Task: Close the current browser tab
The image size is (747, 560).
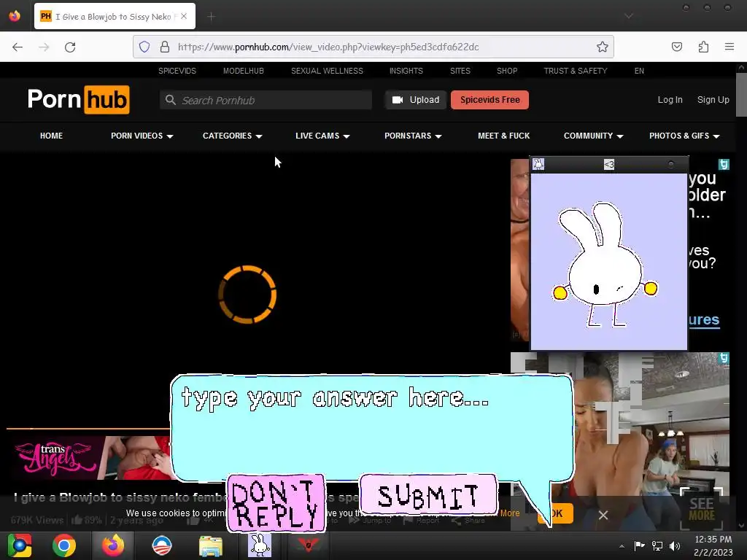Action: click(184, 16)
